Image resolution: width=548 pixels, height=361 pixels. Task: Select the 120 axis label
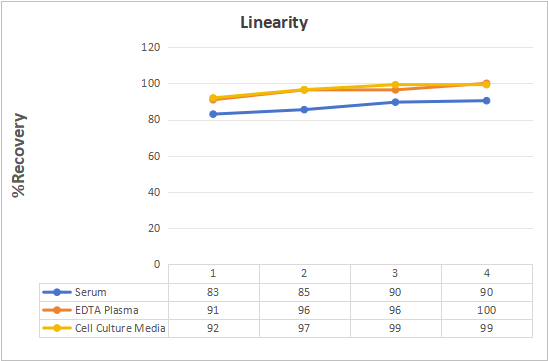(151, 47)
